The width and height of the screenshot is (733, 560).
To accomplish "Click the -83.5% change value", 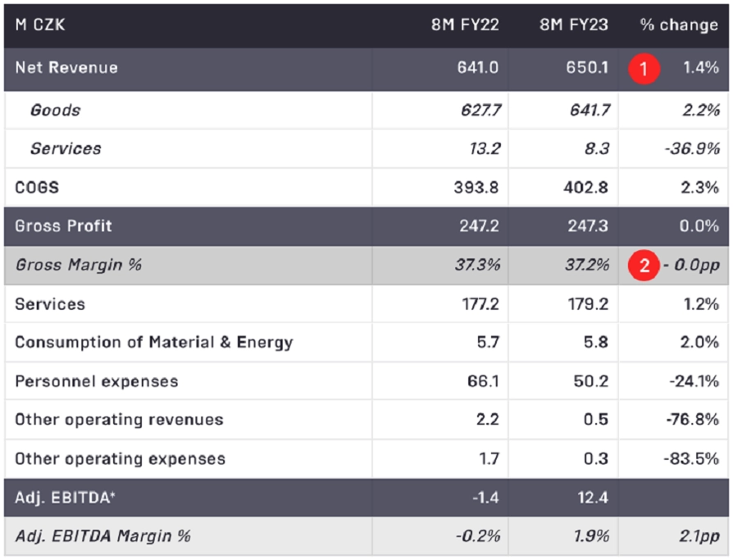I will [x=692, y=458].
